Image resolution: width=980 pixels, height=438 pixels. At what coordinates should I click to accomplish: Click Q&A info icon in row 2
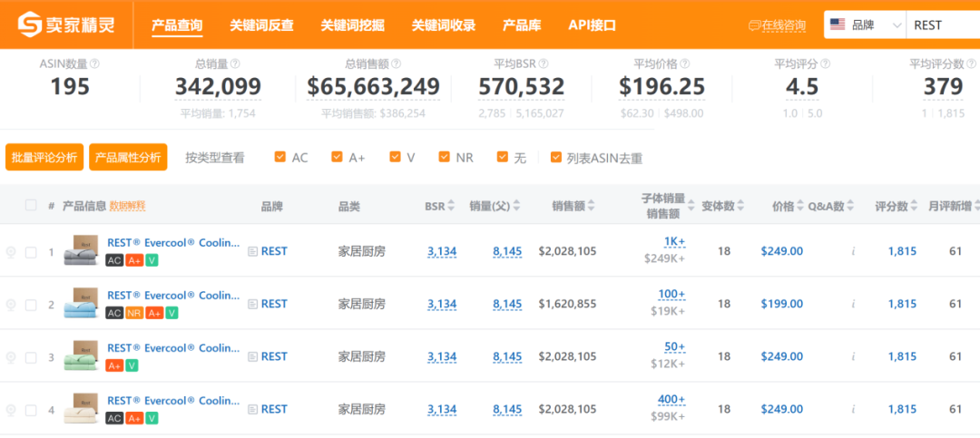(x=853, y=304)
